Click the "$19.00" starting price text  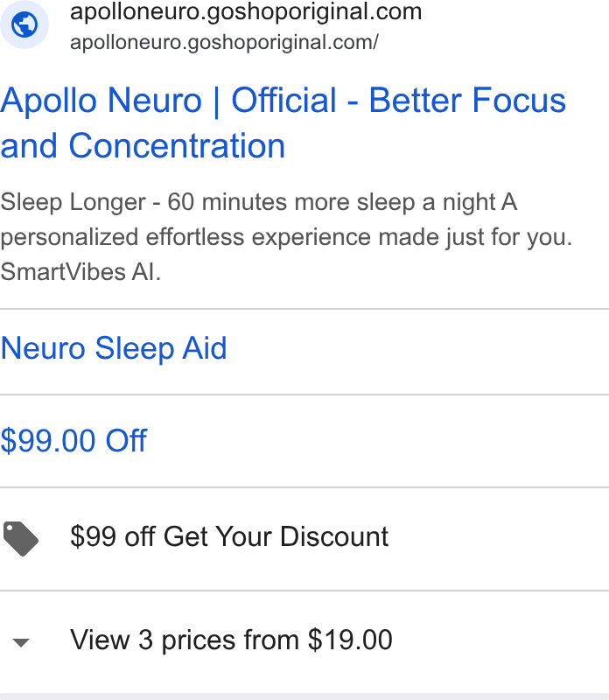350,640
